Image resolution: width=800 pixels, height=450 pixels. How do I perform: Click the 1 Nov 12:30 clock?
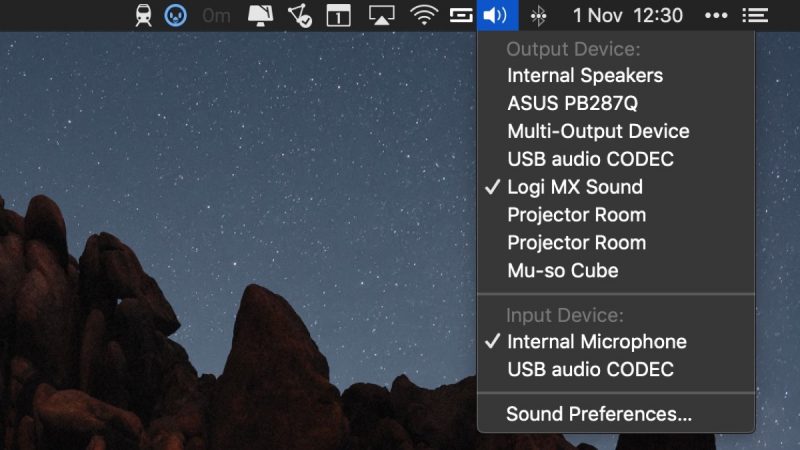[x=628, y=15]
